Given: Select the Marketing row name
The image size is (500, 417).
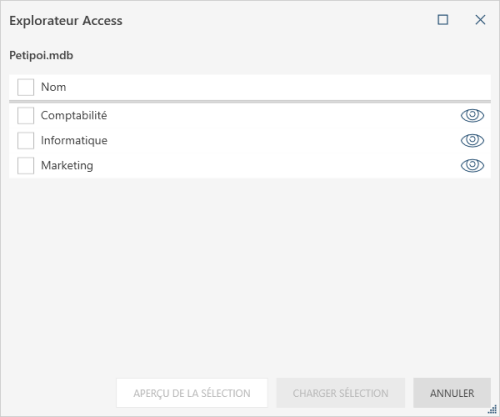Looking at the screenshot, I should coord(67,166).
